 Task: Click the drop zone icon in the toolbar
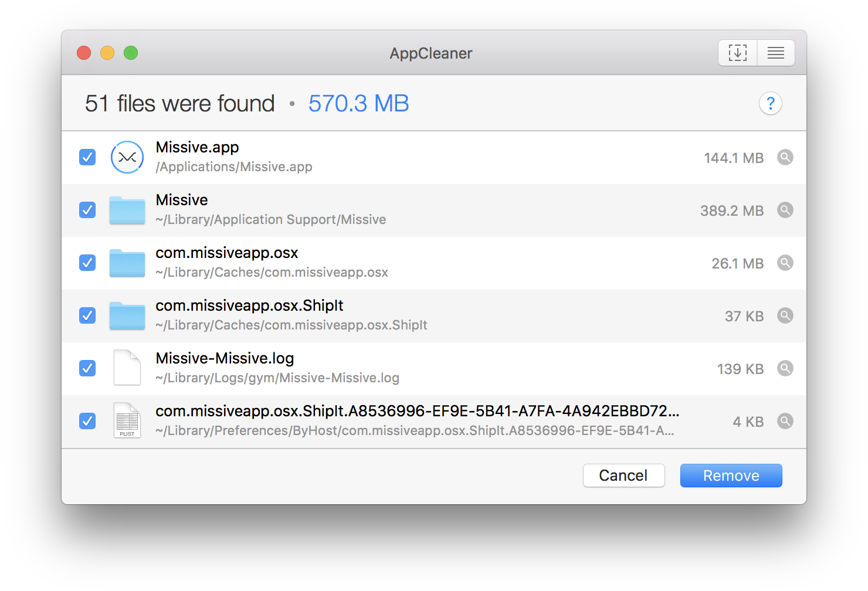[x=737, y=53]
